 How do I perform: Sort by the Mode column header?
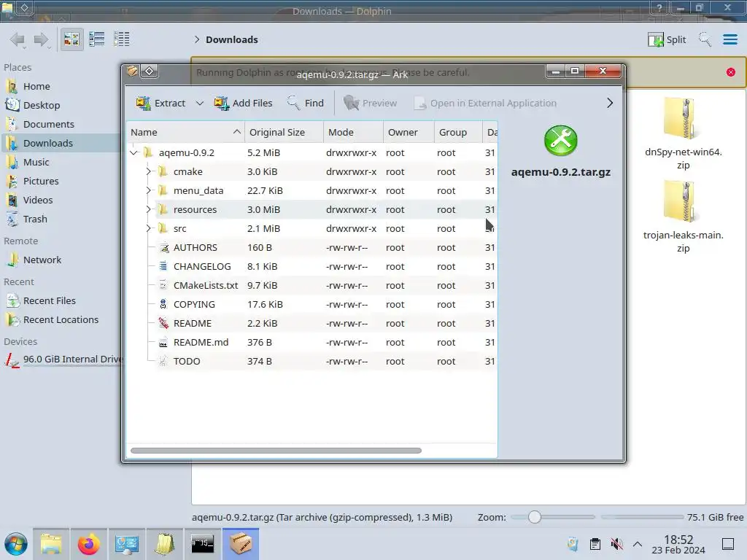pos(353,133)
